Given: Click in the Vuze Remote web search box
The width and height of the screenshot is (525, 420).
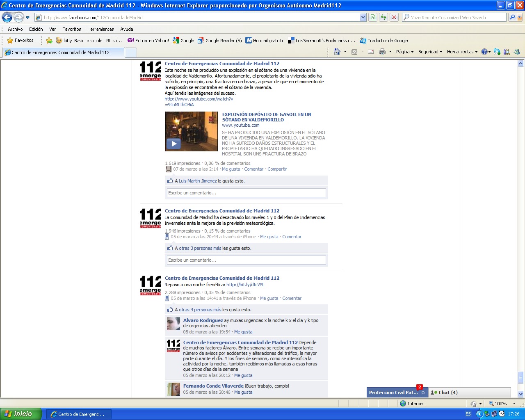Looking at the screenshot, I should tap(454, 17).
